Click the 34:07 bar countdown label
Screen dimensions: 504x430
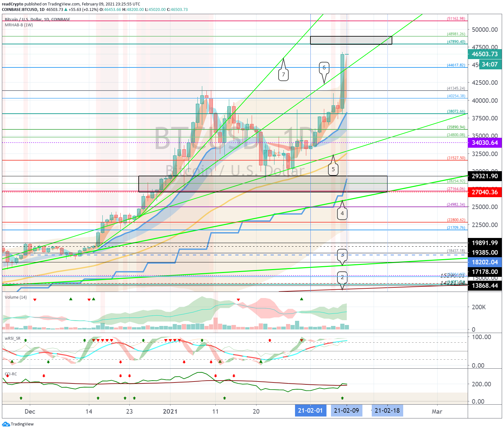coord(490,64)
